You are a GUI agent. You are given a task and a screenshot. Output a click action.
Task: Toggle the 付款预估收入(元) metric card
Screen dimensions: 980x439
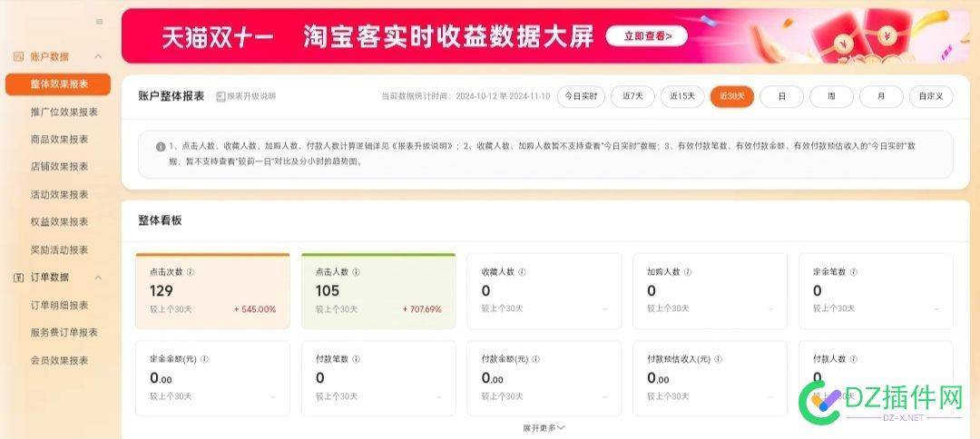coord(710,378)
